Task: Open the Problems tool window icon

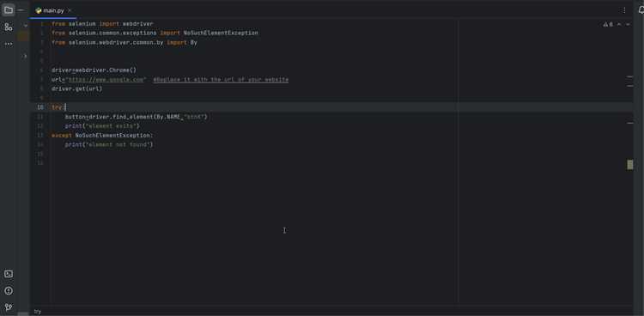Action: point(9,291)
